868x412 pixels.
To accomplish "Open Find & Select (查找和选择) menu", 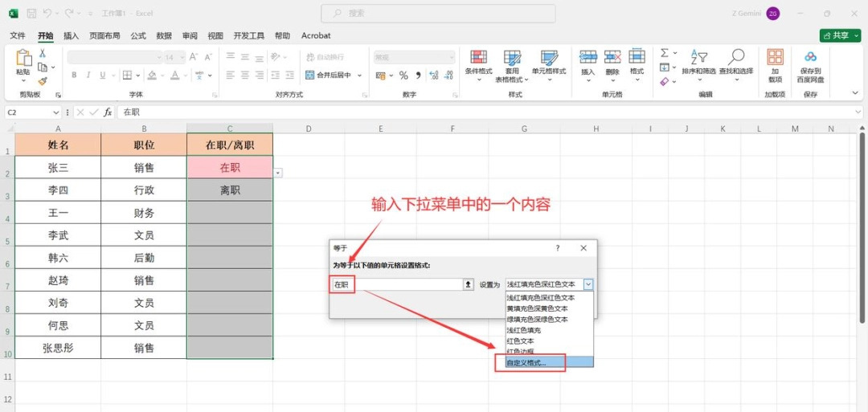I will click(x=736, y=65).
